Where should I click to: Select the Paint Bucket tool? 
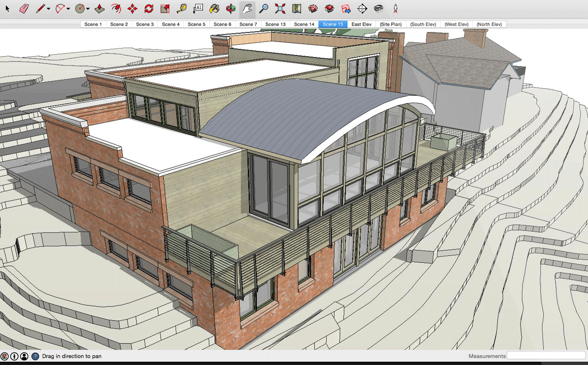214,8
